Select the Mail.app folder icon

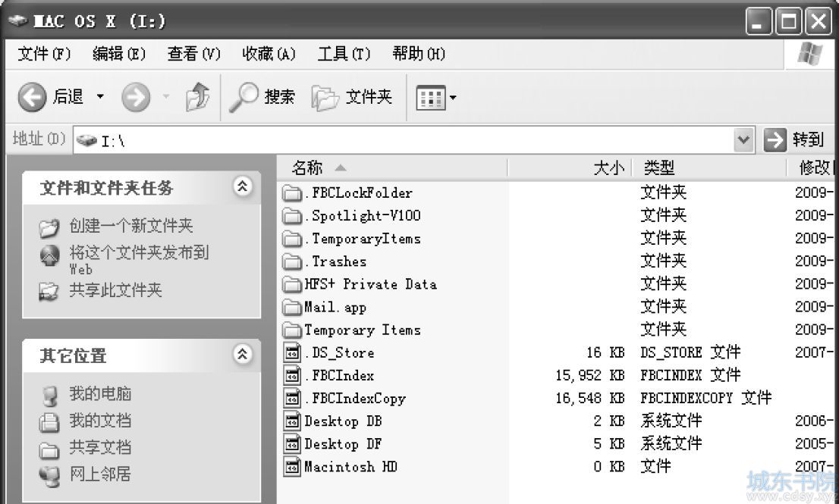[x=292, y=307]
